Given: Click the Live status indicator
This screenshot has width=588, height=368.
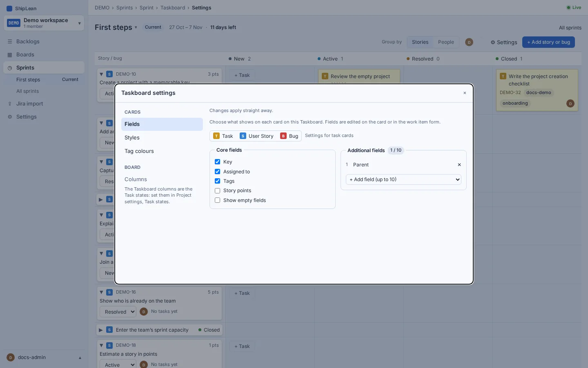Looking at the screenshot, I should tap(574, 7).
